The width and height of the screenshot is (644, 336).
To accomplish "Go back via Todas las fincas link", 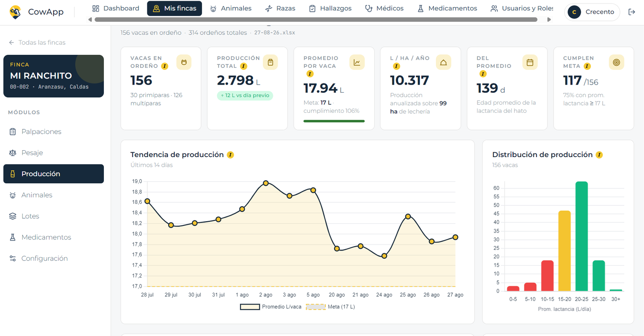I will (x=37, y=43).
